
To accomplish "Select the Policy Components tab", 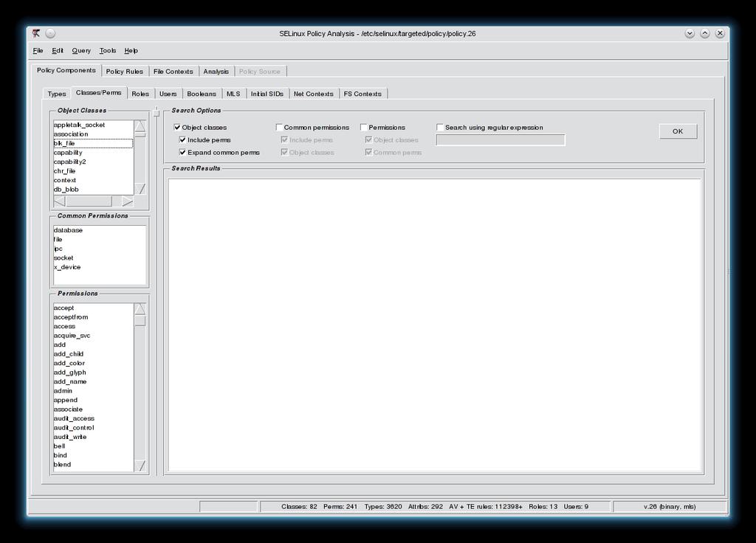I will click(66, 70).
